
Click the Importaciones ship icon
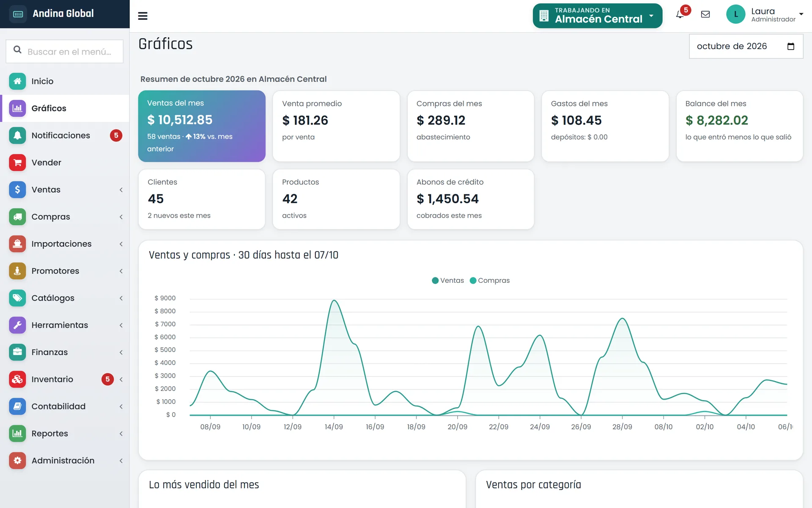pos(17,244)
